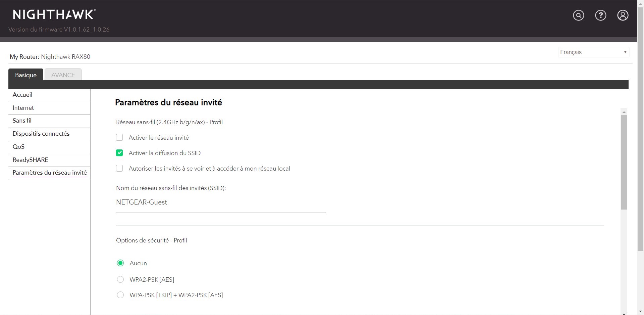The width and height of the screenshot is (644, 315).
Task: Click the NETGEAR-Guest SSID input field
Action: tap(221, 203)
